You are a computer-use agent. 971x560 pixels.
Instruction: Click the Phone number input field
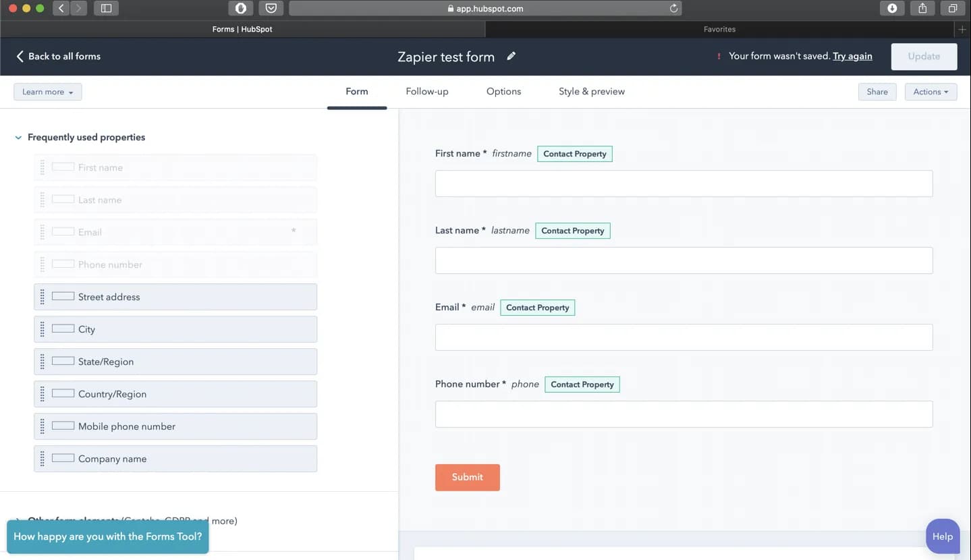click(x=684, y=414)
